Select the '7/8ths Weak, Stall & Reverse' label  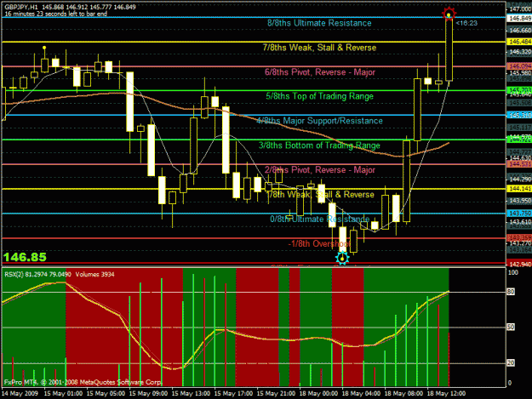319,48
